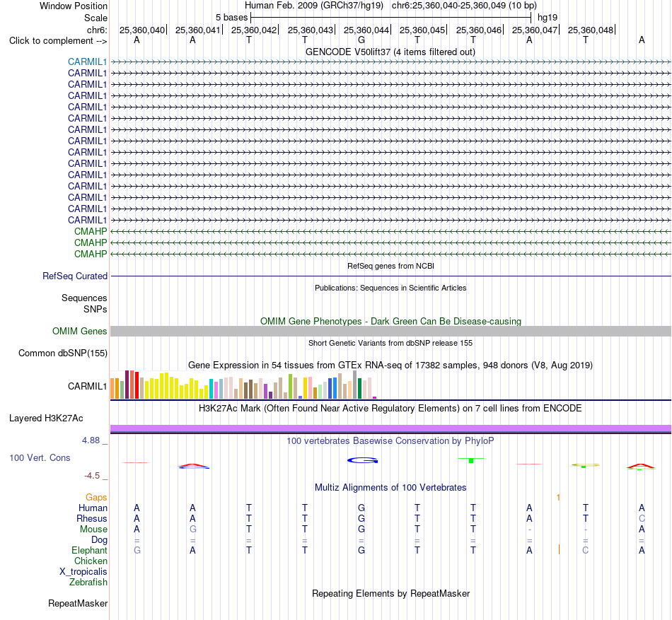Select the 'Zebrafish' species label
The height and width of the screenshot is (620, 672).
point(88,583)
